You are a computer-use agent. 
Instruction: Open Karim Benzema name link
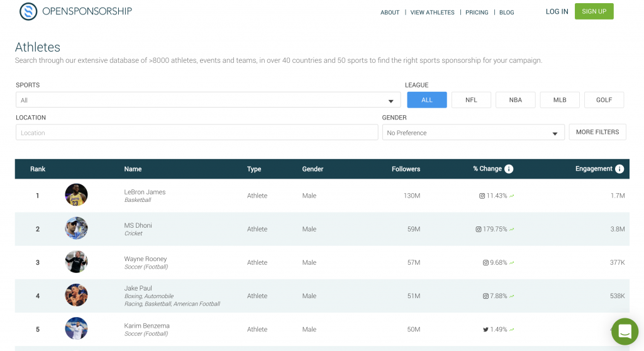147,325
